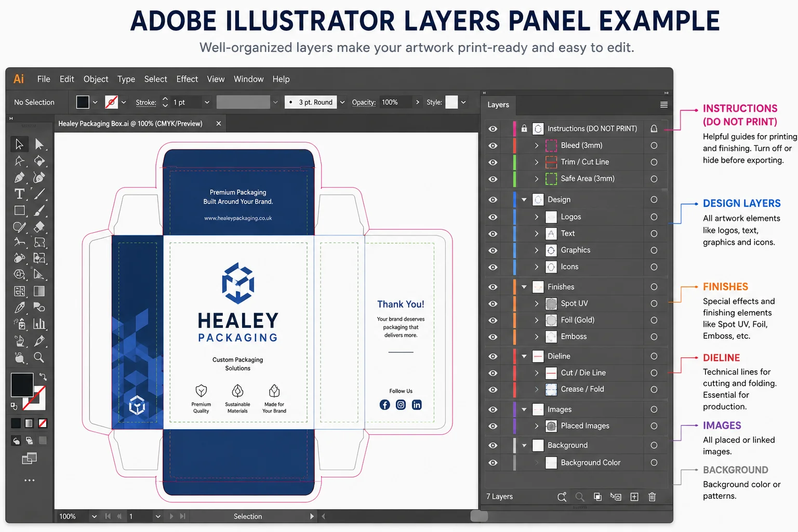Screen dimensions: 798x532
Task: Select the Eraser tool
Action: (x=39, y=227)
